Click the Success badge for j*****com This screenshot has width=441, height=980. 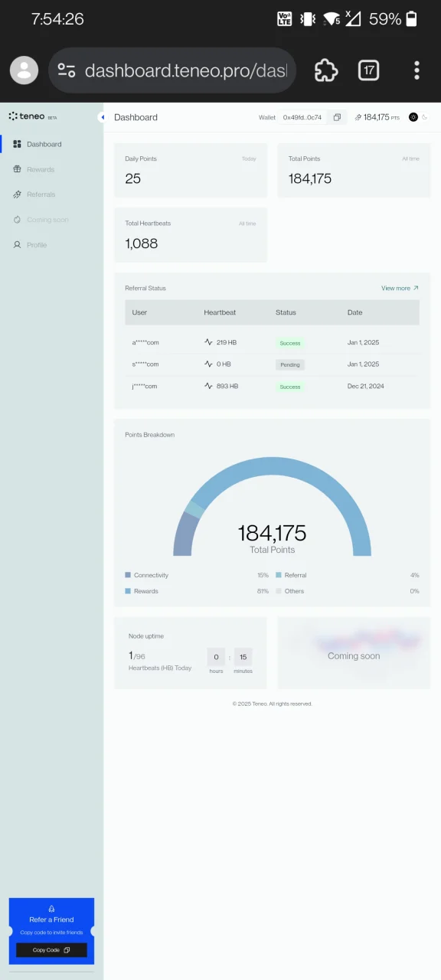[x=290, y=387]
